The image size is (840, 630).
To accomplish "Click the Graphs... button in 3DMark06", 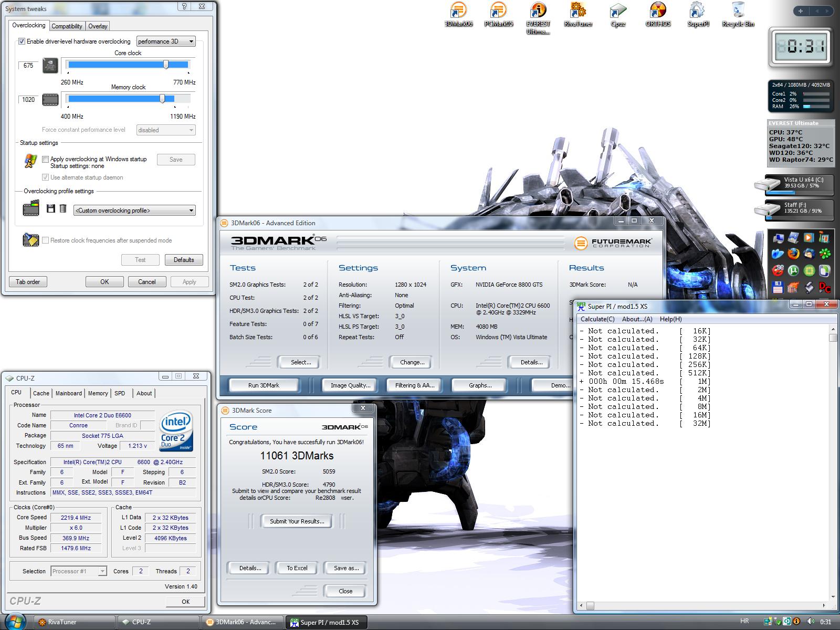I will click(x=480, y=385).
